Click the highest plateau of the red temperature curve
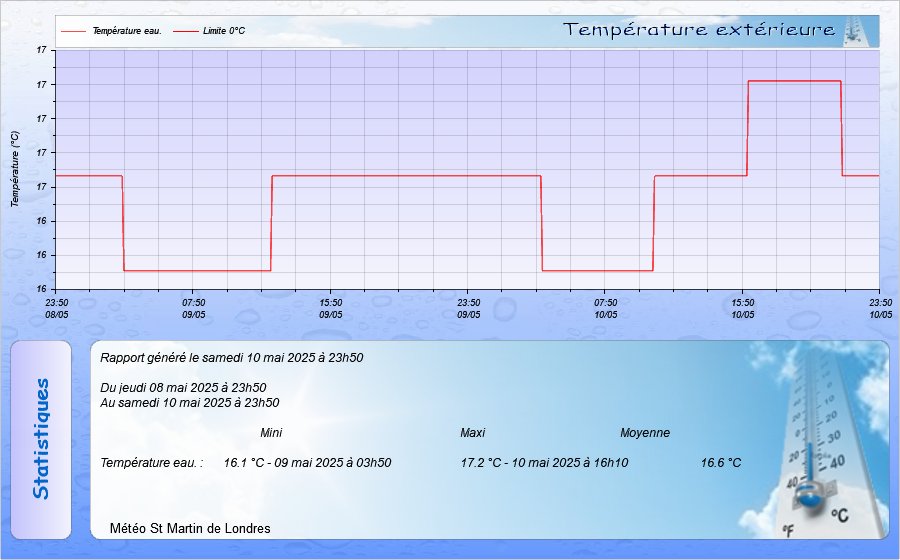The height and width of the screenshot is (560, 900). coord(794,81)
